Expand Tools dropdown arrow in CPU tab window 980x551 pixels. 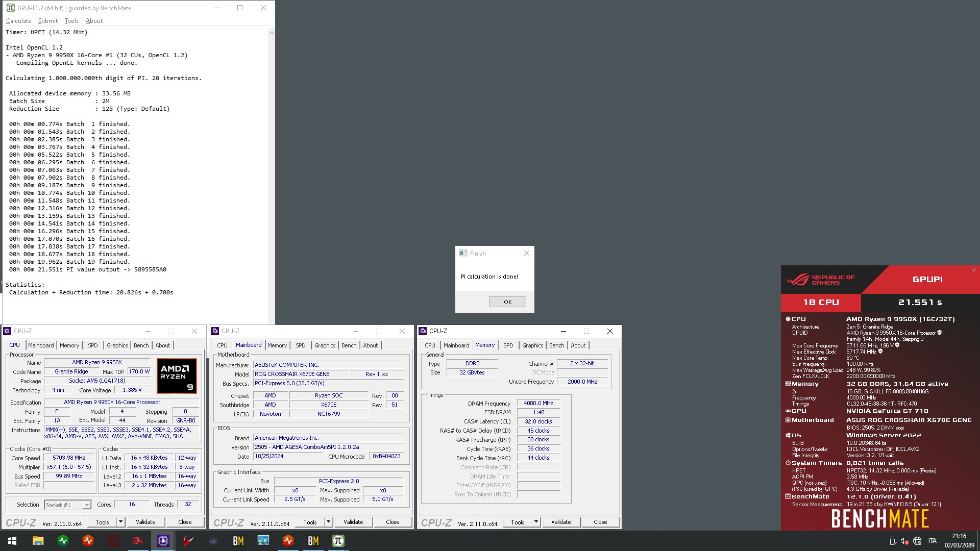(120, 522)
